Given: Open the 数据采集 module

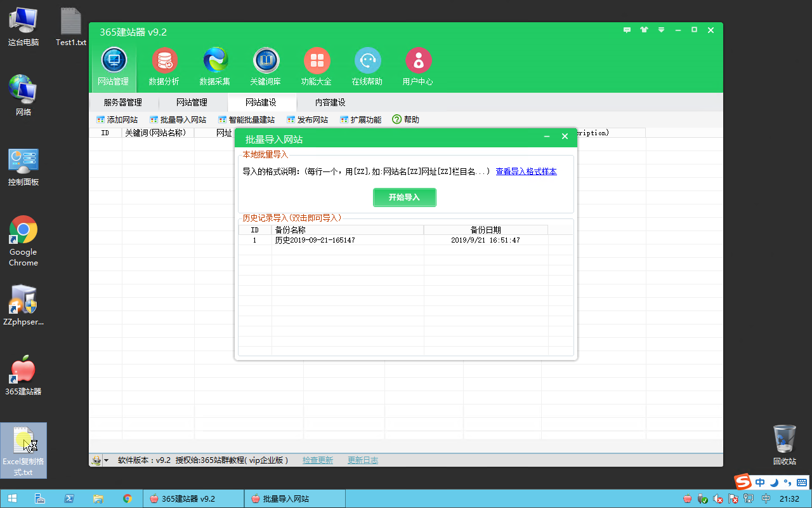Looking at the screenshot, I should click(215, 67).
